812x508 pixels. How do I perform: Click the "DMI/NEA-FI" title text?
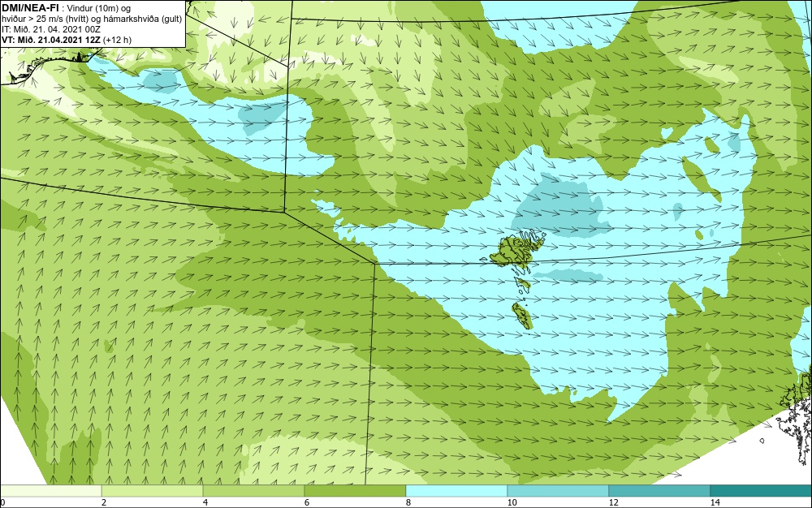[31, 7]
